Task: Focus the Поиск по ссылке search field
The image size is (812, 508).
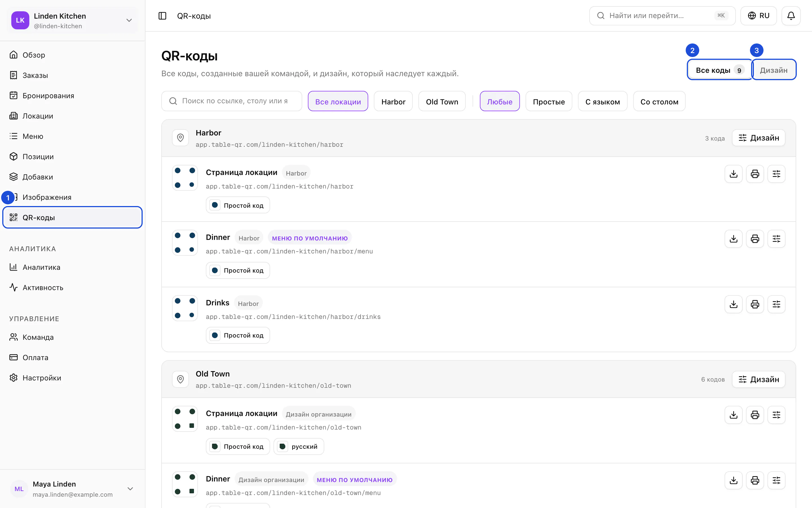Action: [231, 101]
